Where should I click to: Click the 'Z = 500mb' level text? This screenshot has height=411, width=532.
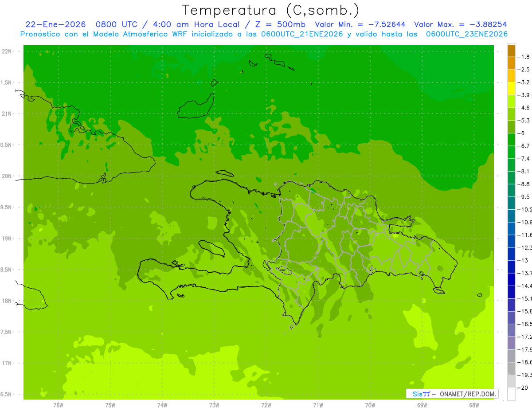pos(279,24)
